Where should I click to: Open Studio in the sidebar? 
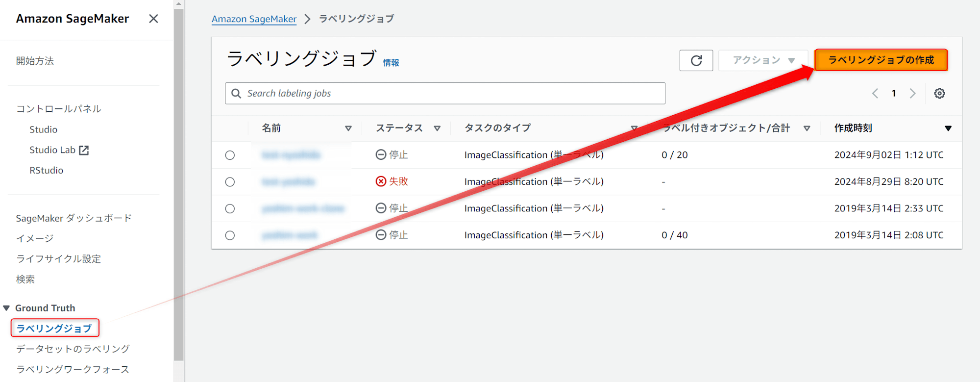(43, 129)
